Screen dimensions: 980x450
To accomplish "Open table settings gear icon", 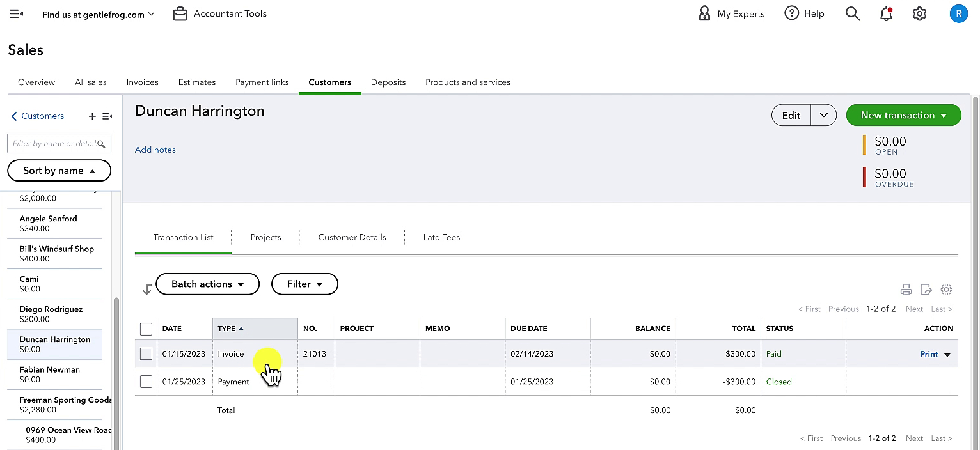I will tap(947, 290).
